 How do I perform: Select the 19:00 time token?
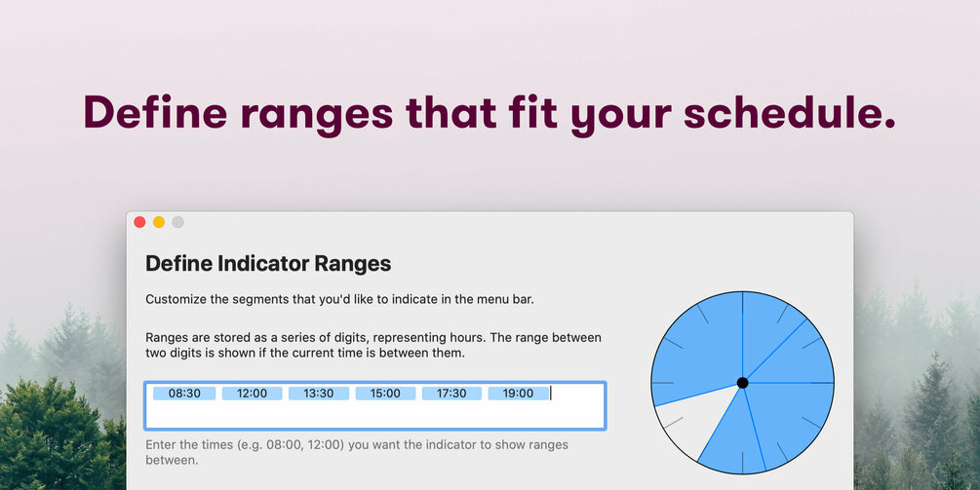[518, 394]
